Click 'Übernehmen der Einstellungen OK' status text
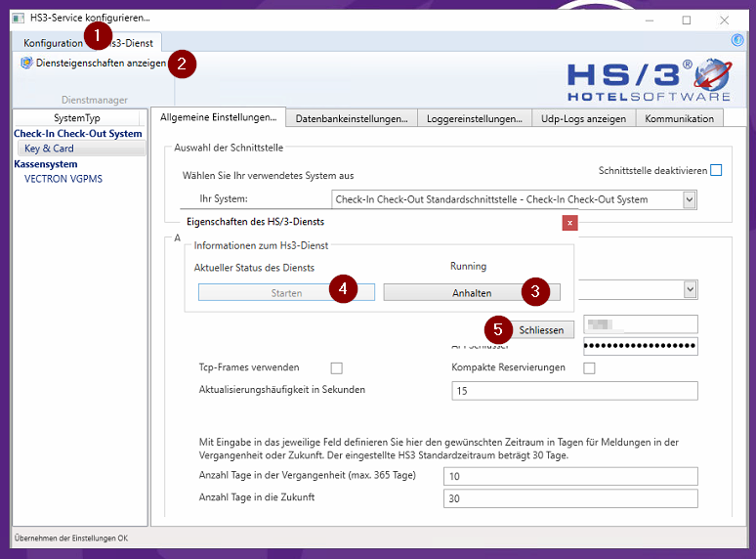The image size is (756, 559). click(x=71, y=538)
